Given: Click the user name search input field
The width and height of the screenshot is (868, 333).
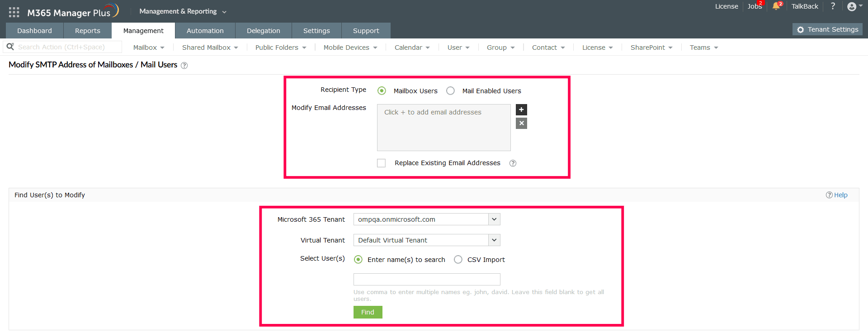Looking at the screenshot, I should (x=427, y=279).
